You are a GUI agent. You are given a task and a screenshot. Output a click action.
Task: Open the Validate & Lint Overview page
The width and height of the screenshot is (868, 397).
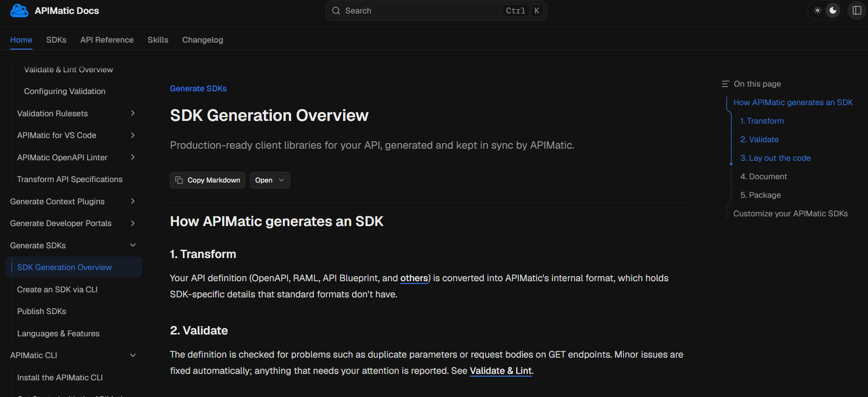(x=69, y=69)
